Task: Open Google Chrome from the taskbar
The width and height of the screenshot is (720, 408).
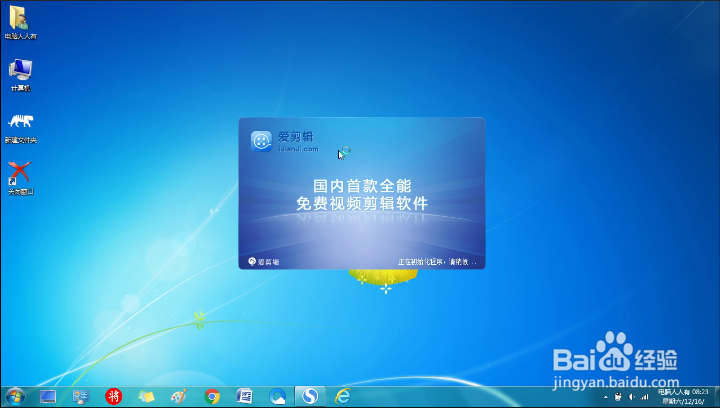Action: pyautogui.click(x=212, y=397)
